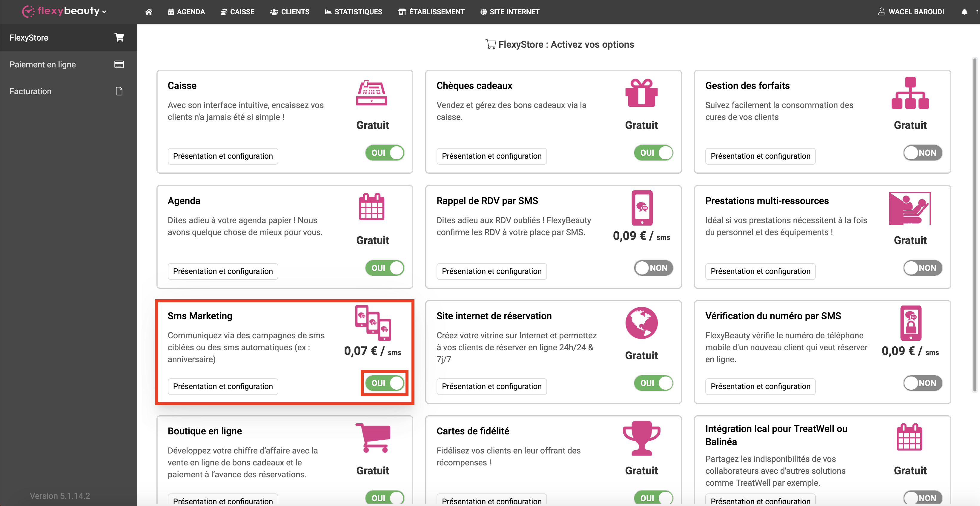
Task: Click the document icon beside Facturation
Action: point(119,91)
